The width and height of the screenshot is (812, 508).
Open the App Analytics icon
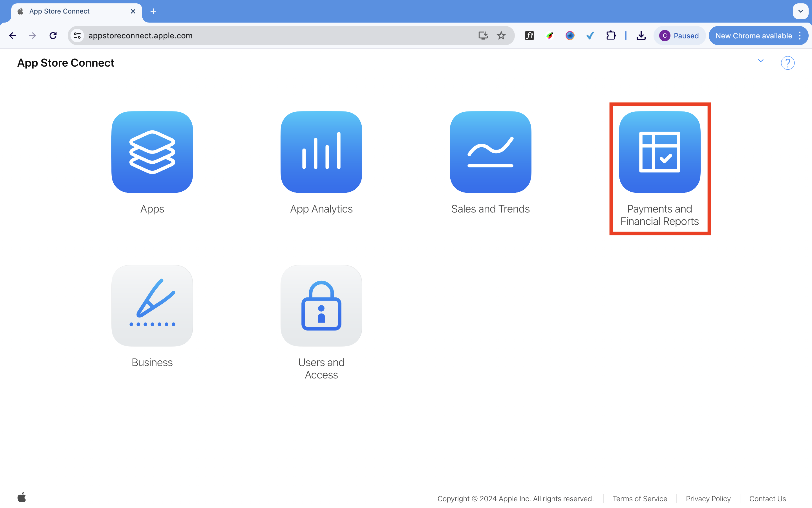[321, 152]
